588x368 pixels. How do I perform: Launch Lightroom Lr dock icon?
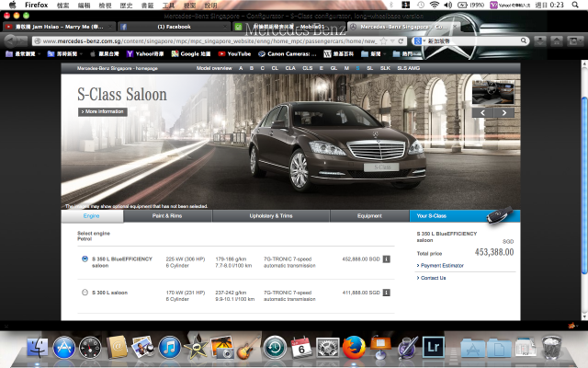(x=433, y=348)
